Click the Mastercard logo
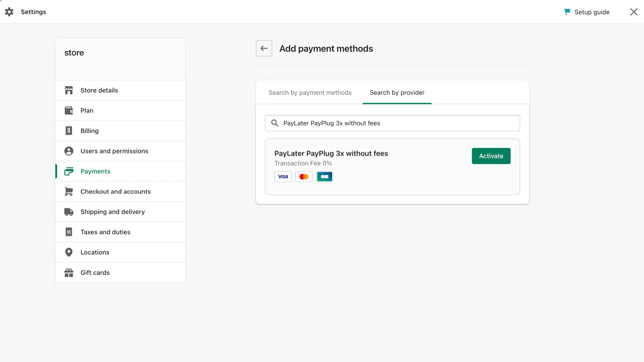The image size is (644, 362). pyautogui.click(x=304, y=177)
